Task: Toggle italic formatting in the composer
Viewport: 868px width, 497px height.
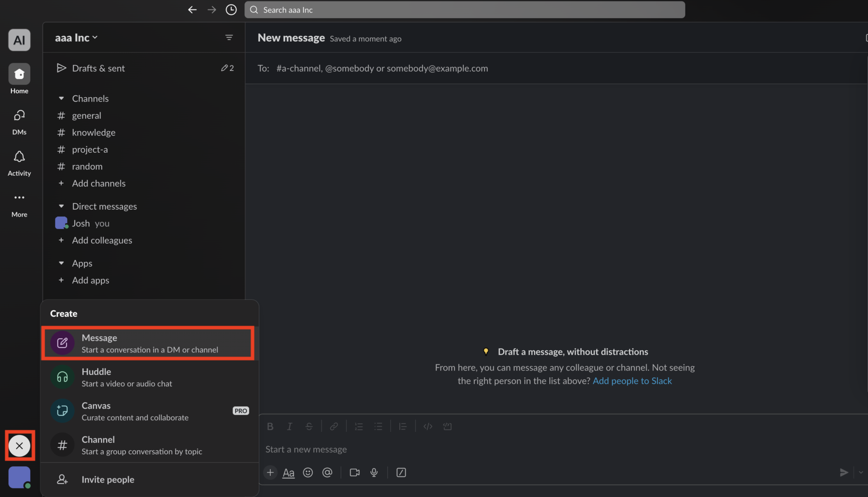Action: (x=289, y=426)
